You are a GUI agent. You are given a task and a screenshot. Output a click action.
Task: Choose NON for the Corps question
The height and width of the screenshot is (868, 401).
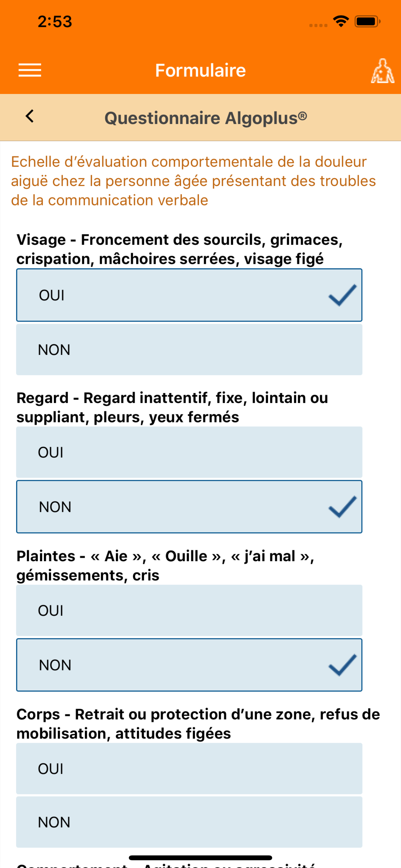(190, 822)
